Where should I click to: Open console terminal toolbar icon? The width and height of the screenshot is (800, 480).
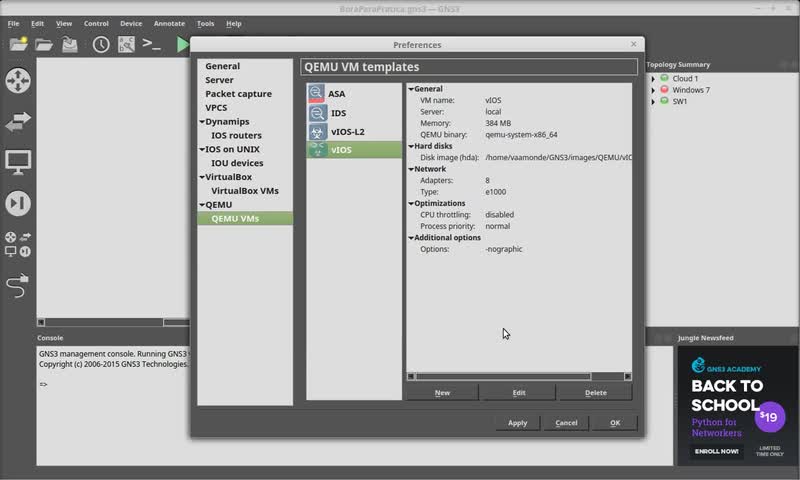pos(152,44)
